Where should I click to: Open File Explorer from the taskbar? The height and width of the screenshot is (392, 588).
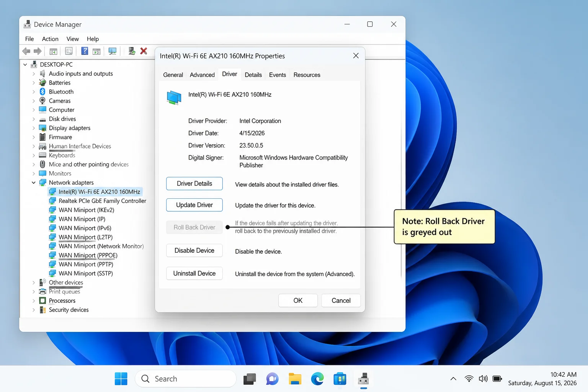click(295, 379)
